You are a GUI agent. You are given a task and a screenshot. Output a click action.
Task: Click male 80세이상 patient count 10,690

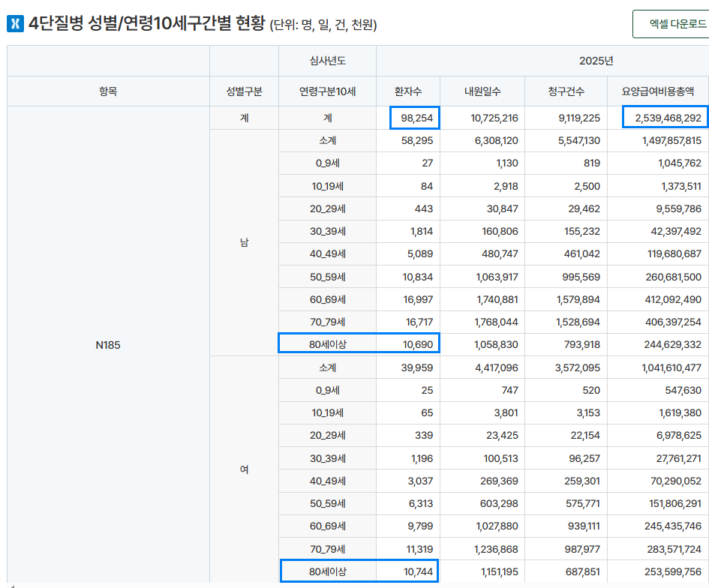click(x=408, y=344)
